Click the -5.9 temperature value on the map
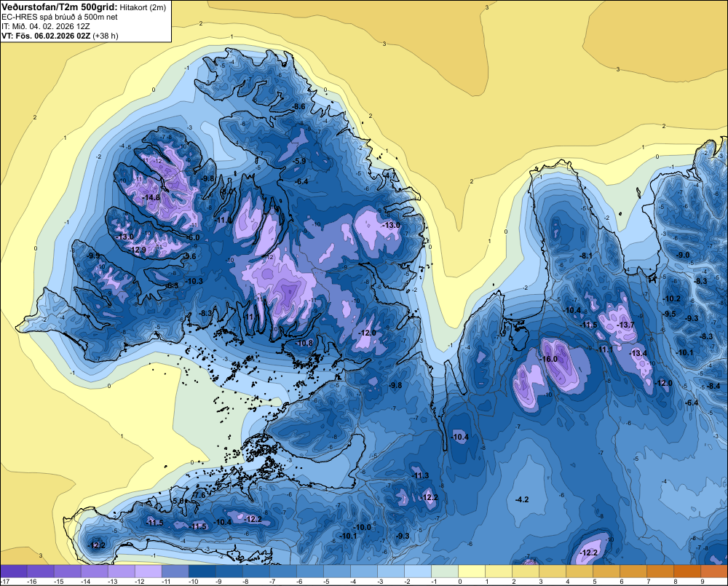Viewport: 728px width, 586px height. (299, 161)
